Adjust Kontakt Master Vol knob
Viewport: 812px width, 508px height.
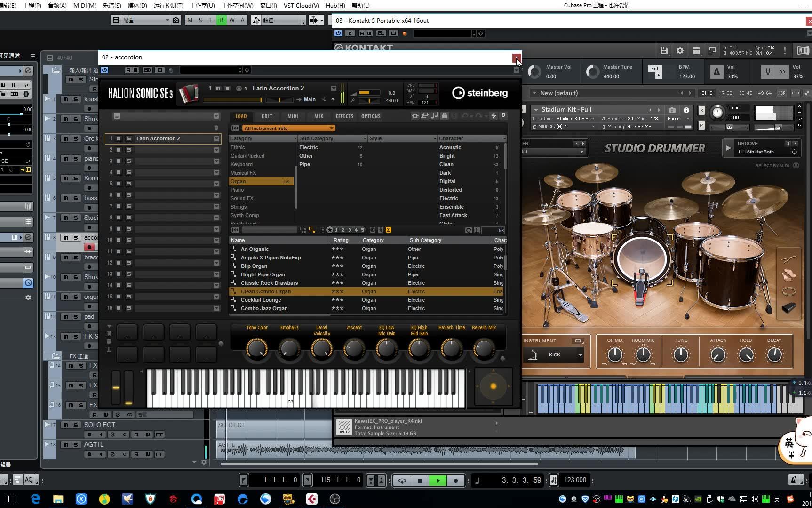534,72
